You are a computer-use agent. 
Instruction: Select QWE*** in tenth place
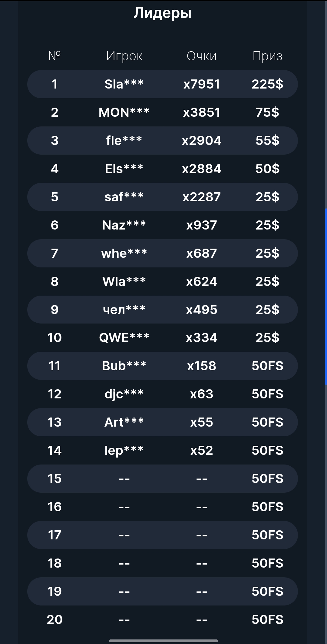pos(124,338)
